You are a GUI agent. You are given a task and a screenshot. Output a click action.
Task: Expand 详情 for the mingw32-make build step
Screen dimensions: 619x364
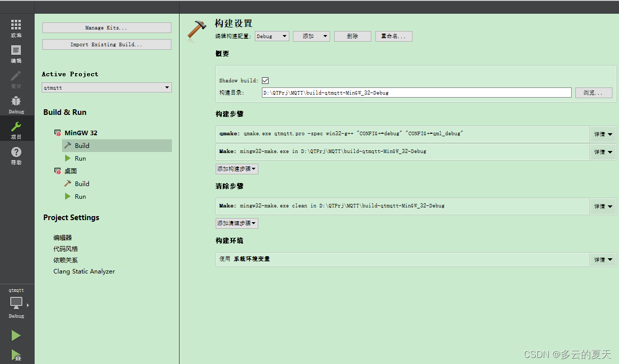603,151
